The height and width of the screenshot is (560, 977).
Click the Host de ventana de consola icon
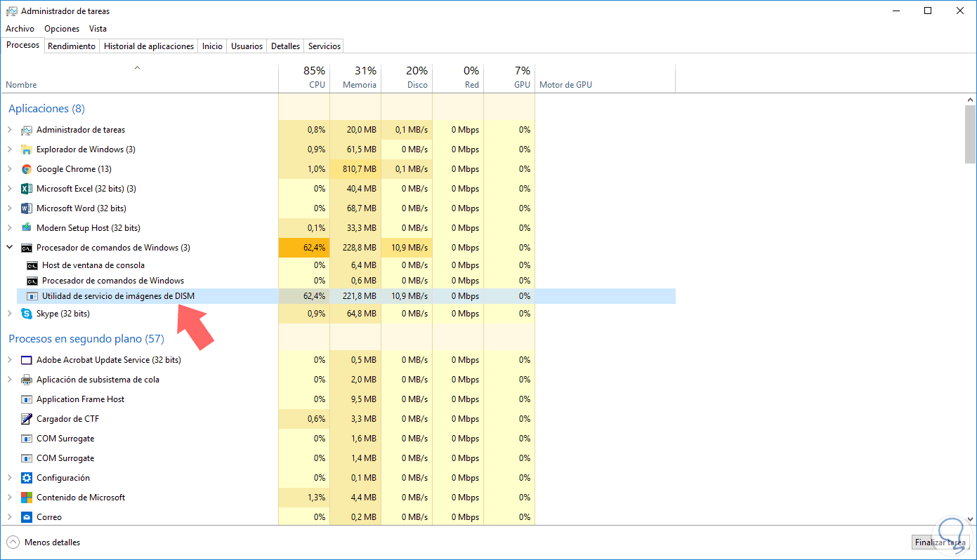pyautogui.click(x=32, y=265)
